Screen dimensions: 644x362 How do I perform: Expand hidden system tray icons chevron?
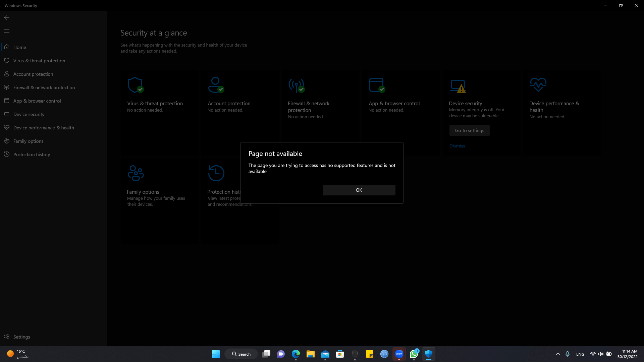pyautogui.click(x=558, y=354)
